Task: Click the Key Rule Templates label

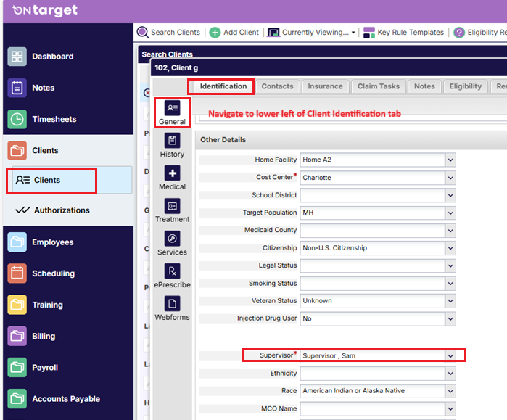Action: (411, 33)
